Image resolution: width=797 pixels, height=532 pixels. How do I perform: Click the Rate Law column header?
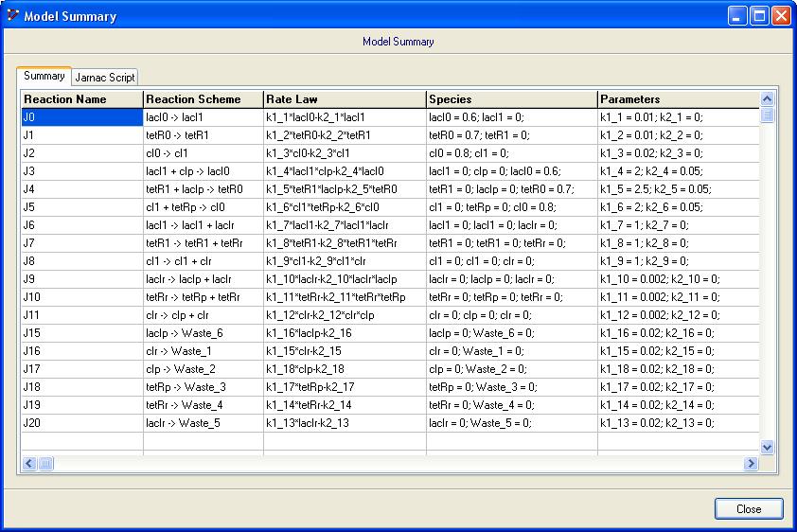coord(344,98)
